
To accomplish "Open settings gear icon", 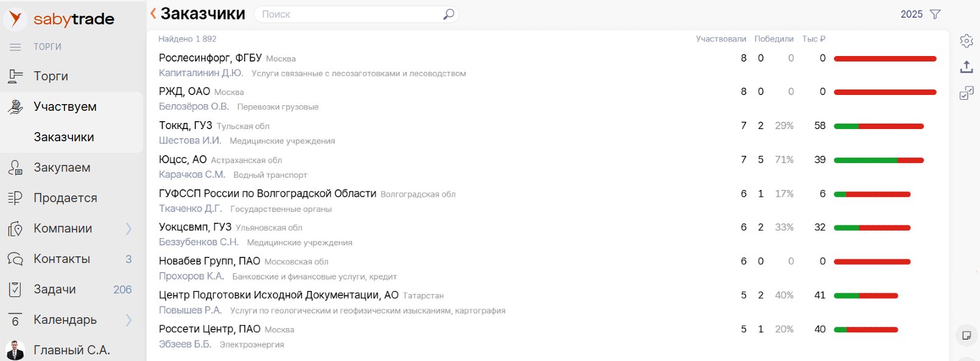I will 967,41.
